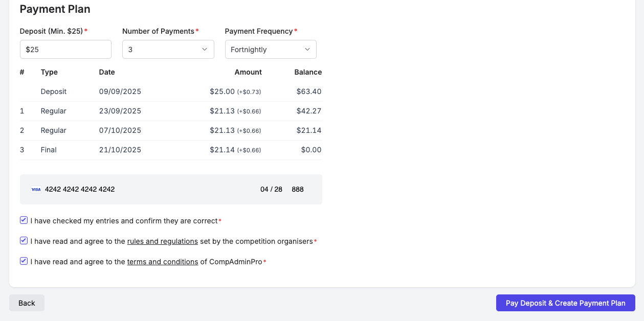Expand the Fortnightly frequency selector chevron
Screen dimensions: 644x321
307,49
